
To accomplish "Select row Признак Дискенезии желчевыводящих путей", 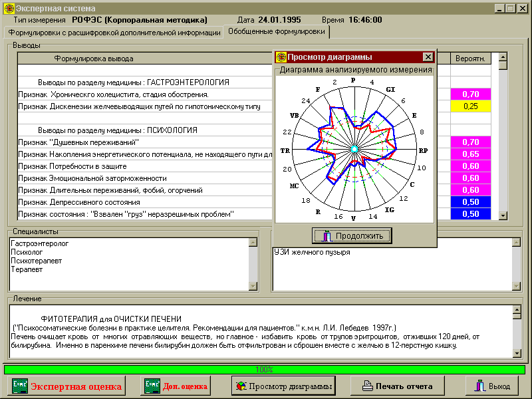I will point(145,106).
